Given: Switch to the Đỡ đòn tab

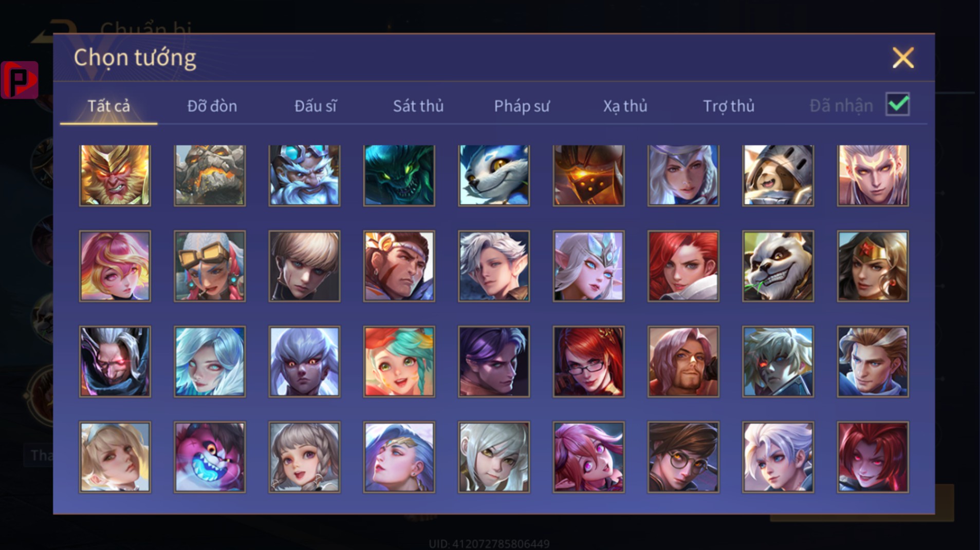Looking at the screenshot, I should [x=212, y=106].
